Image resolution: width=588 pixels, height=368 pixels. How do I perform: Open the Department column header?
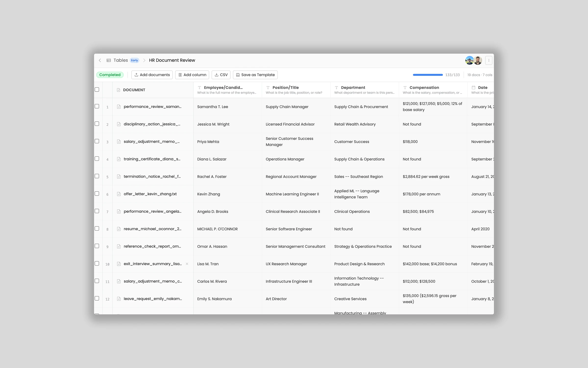coord(353,88)
